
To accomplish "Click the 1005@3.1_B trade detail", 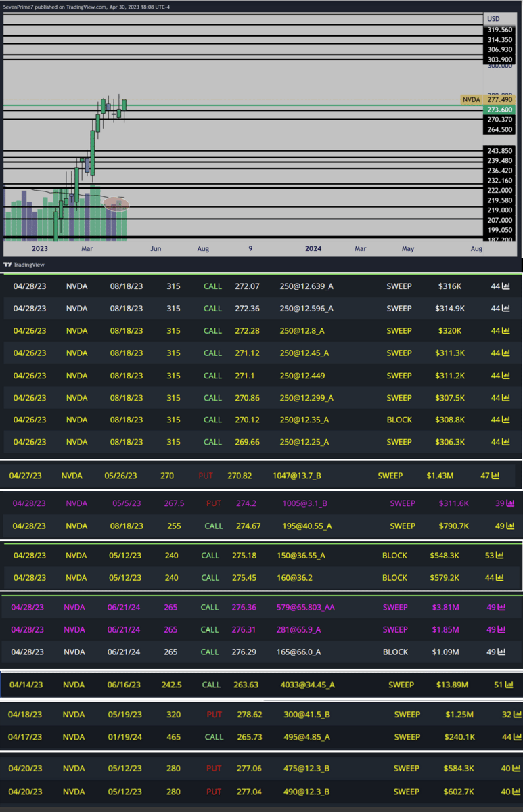I will 304,503.
